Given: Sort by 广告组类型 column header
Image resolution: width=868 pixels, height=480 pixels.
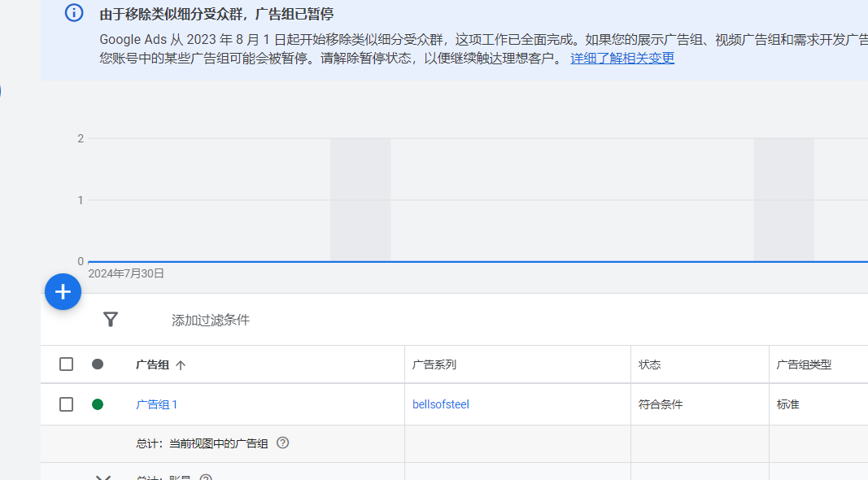Looking at the screenshot, I should [x=804, y=364].
